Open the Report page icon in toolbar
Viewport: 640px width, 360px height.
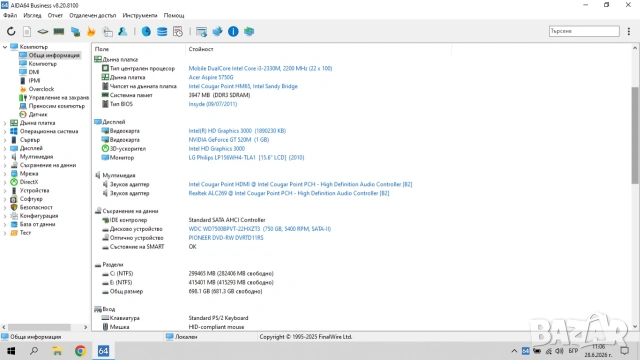pyautogui.click(x=27, y=31)
